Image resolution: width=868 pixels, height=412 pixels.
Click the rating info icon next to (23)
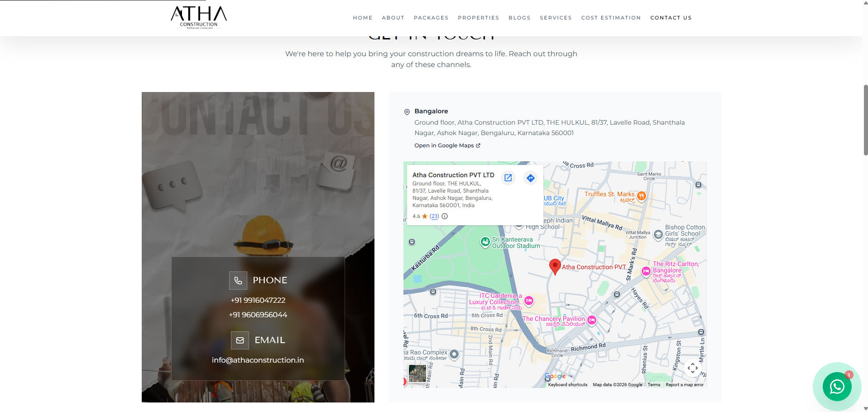(445, 216)
